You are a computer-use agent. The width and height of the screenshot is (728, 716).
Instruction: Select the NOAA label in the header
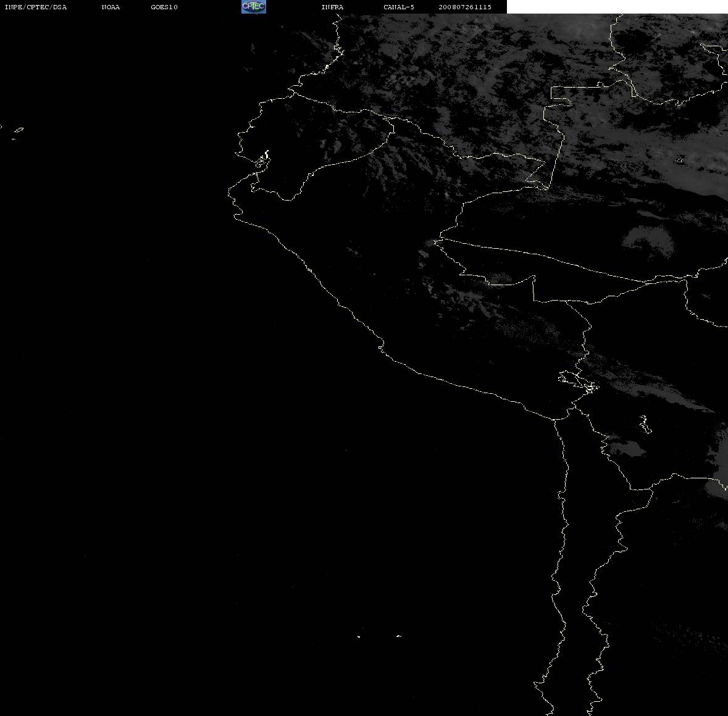pos(111,7)
